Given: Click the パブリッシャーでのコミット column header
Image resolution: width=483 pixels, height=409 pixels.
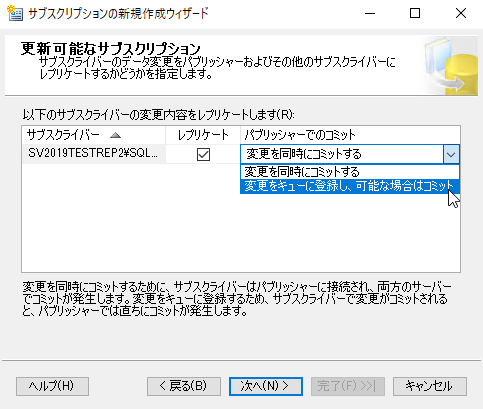Looking at the screenshot, I should 350,135.
